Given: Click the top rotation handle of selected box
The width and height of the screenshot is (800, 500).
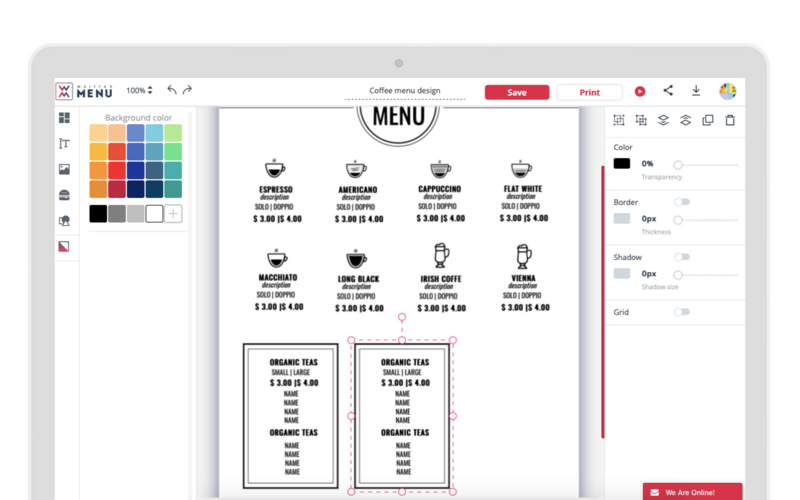Looking at the screenshot, I should (402, 317).
